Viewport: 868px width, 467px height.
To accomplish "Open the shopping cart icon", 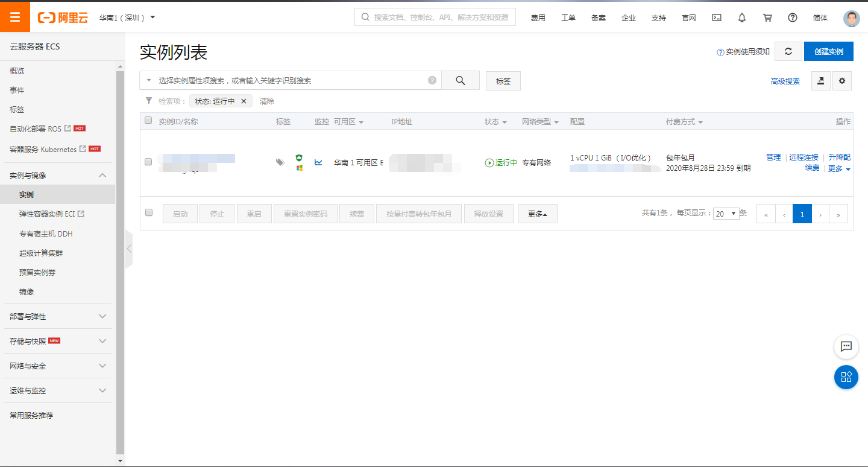I will [767, 17].
